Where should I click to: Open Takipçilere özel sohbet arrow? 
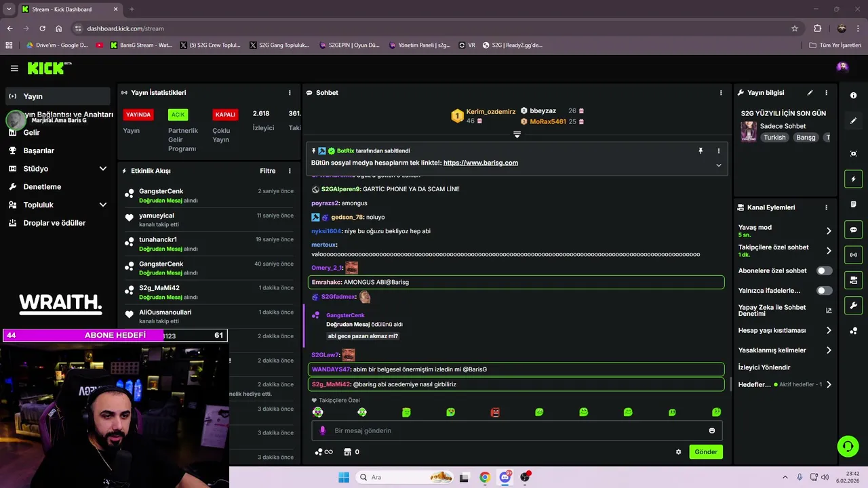829,251
